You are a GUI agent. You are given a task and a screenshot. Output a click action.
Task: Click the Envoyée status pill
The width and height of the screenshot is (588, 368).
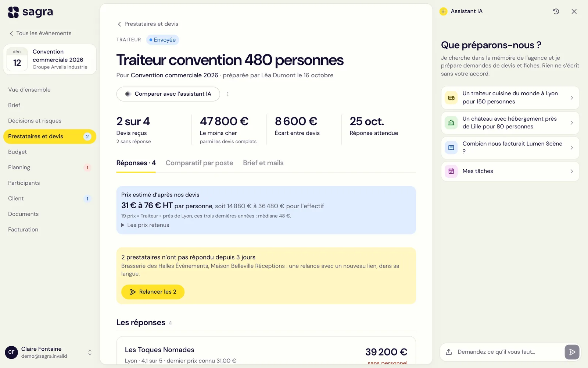[x=162, y=40]
